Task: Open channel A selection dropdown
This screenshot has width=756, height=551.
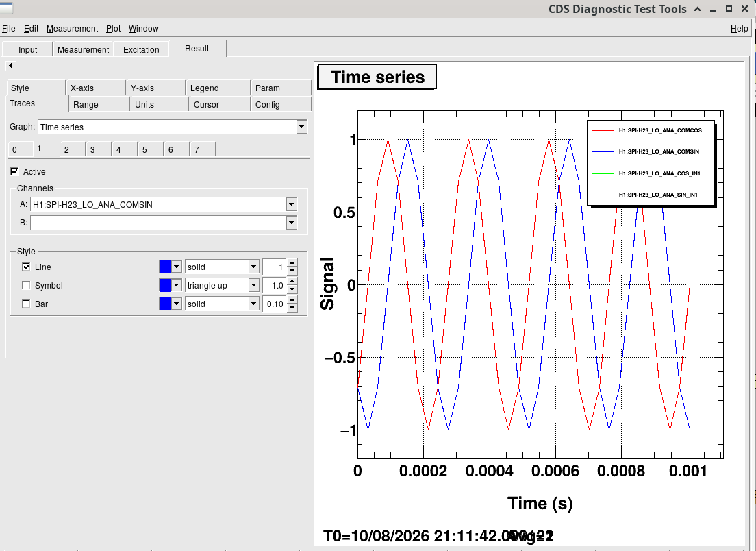Action: tap(291, 205)
